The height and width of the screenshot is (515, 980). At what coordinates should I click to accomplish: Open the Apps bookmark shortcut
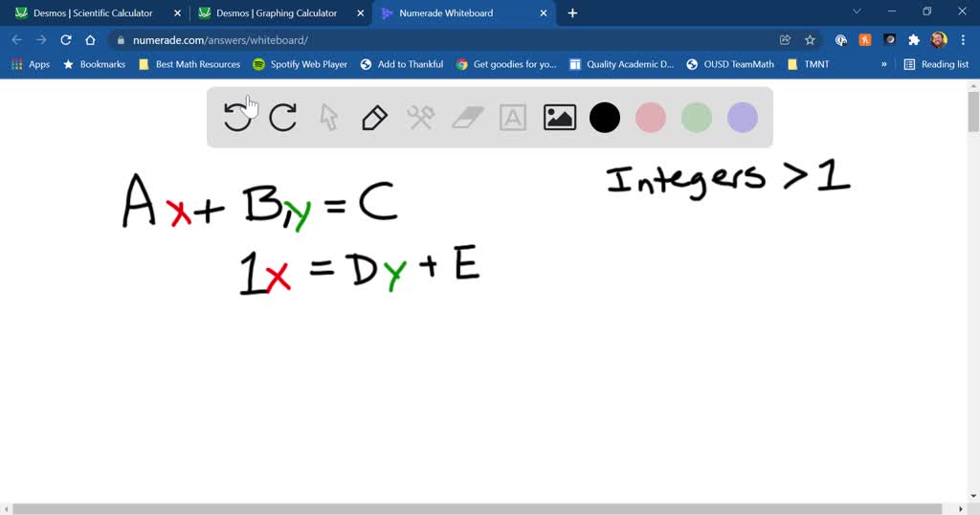click(30, 64)
